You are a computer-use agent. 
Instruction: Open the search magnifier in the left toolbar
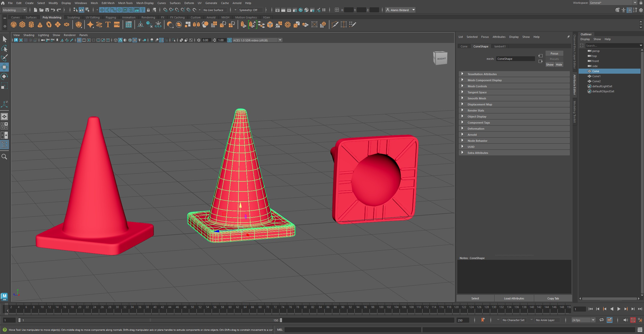tap(4, 157)
